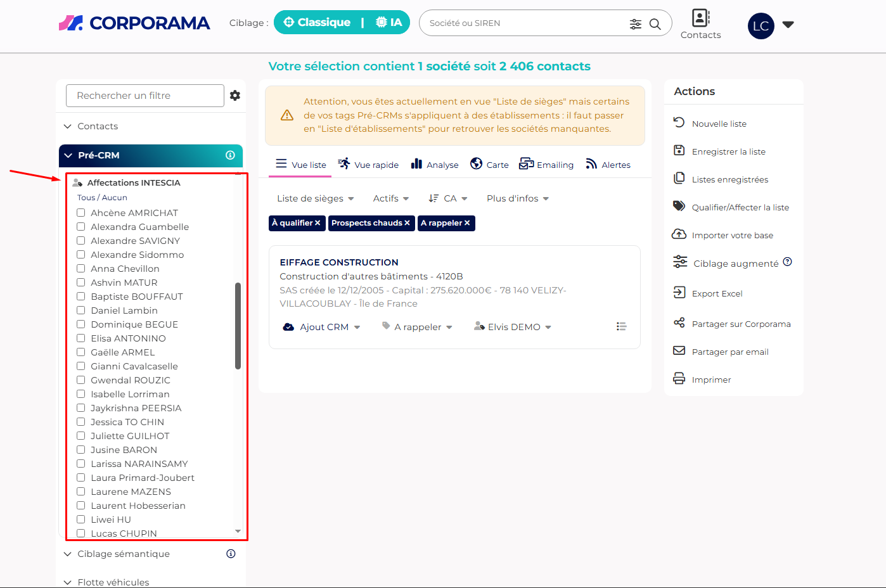Viewport: 886px width, 588px height.
Task: Remove the Prospects chauds tag
Action: coord(407,223)
